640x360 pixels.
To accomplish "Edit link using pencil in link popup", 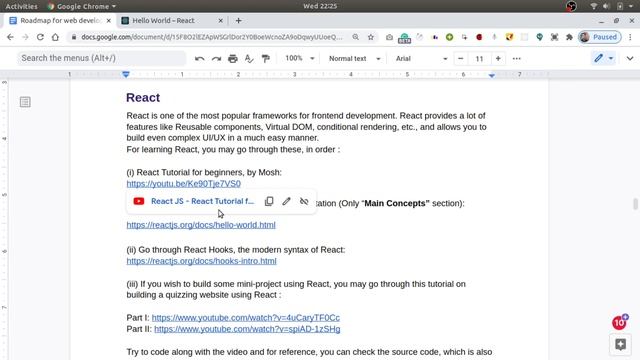I will click(287, 201).
